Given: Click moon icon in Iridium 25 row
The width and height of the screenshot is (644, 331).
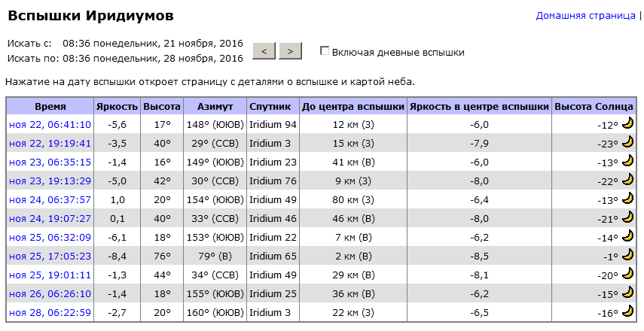Looking at the screenshot, I should click(x=627, y=292).
